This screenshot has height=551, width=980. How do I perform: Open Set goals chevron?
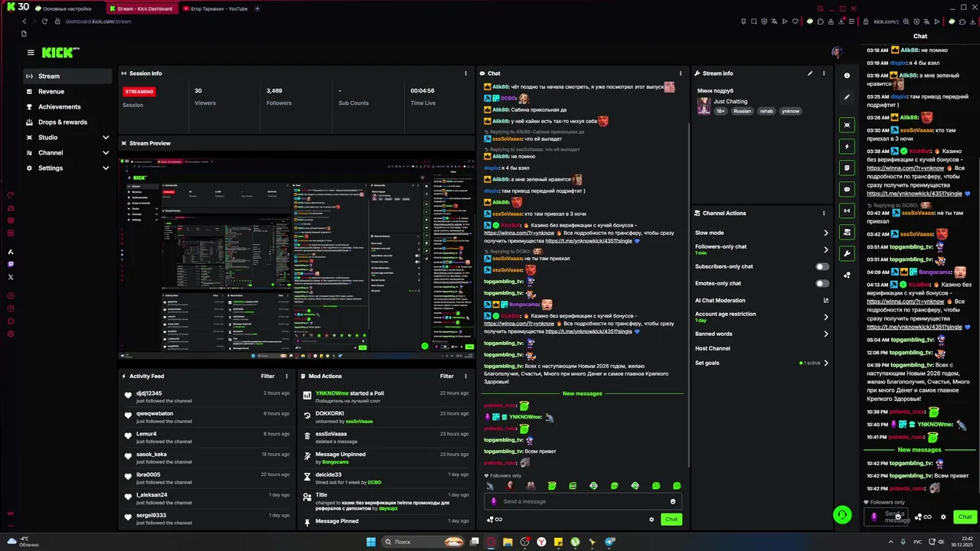click(x=825, y=363)
